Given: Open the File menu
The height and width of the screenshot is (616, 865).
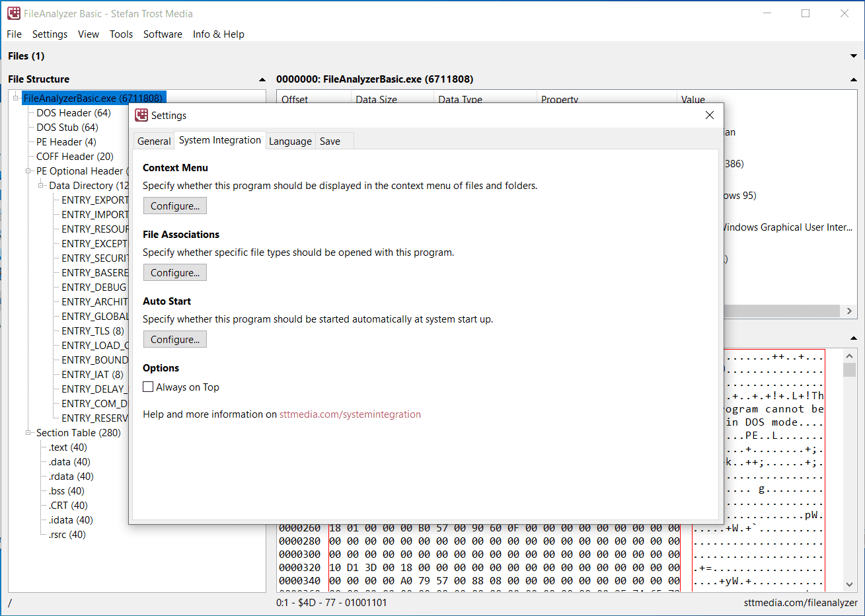Looking at the screenshot, I should 14,34.
